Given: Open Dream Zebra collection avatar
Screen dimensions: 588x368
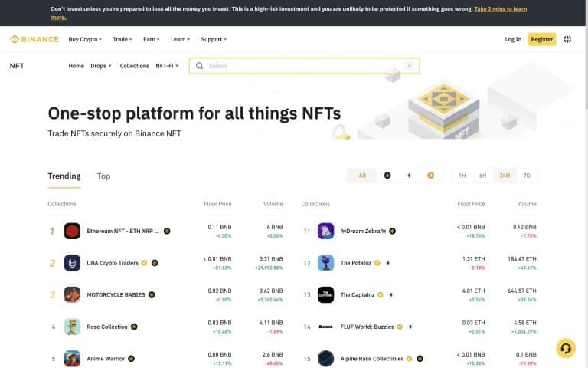Looking at the screenshot, I should point(325,231).
